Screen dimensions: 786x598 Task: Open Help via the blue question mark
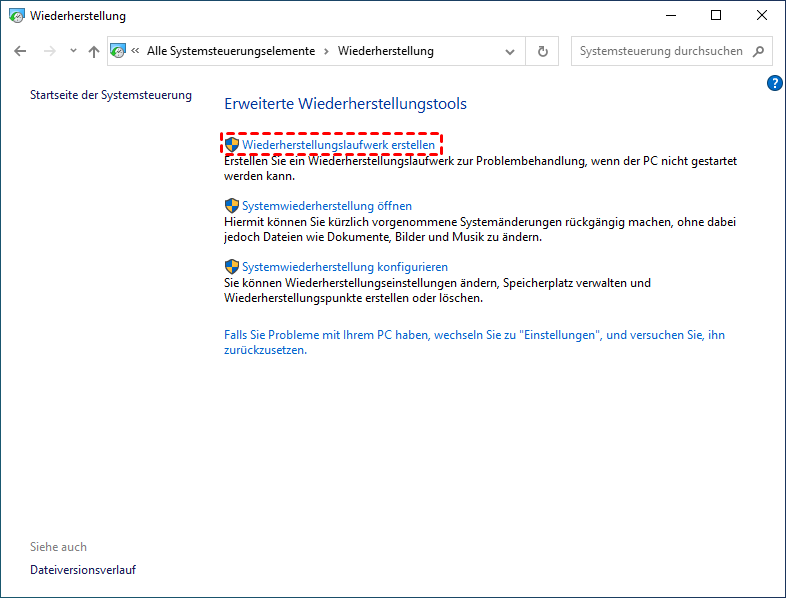(x=774, y=83)
